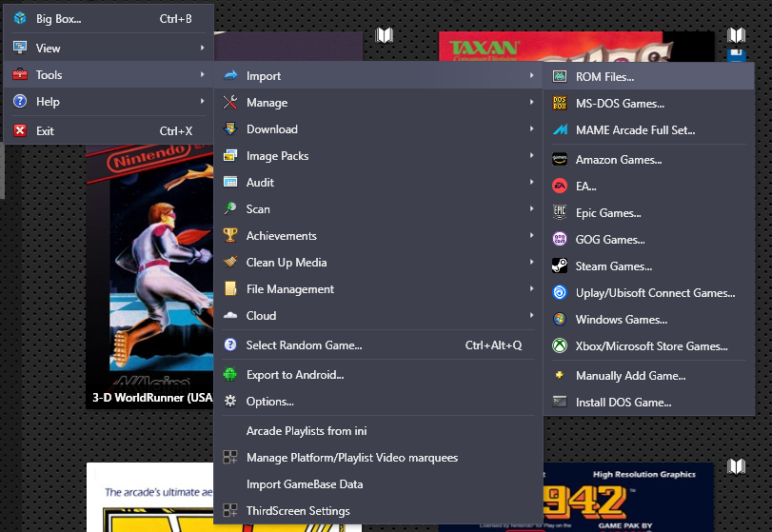Expand the View submenu arrow
This screenshot has height=532, width=772.
[203, 48]
